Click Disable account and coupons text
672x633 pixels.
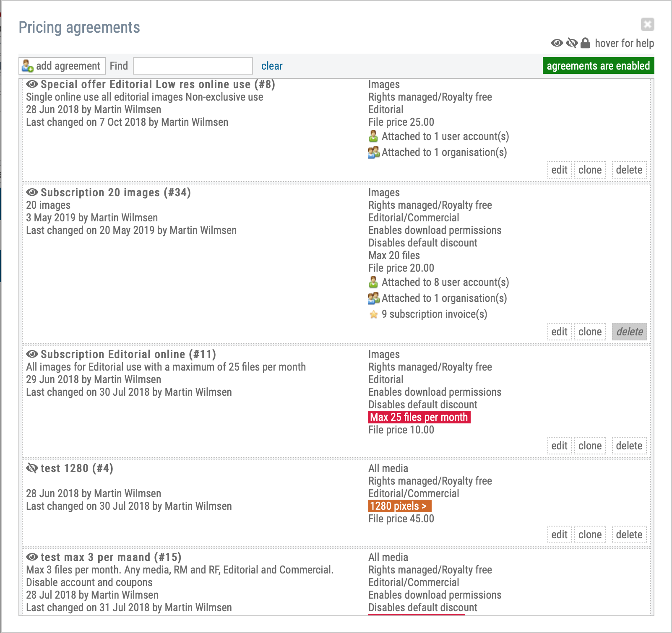point(89,582)
